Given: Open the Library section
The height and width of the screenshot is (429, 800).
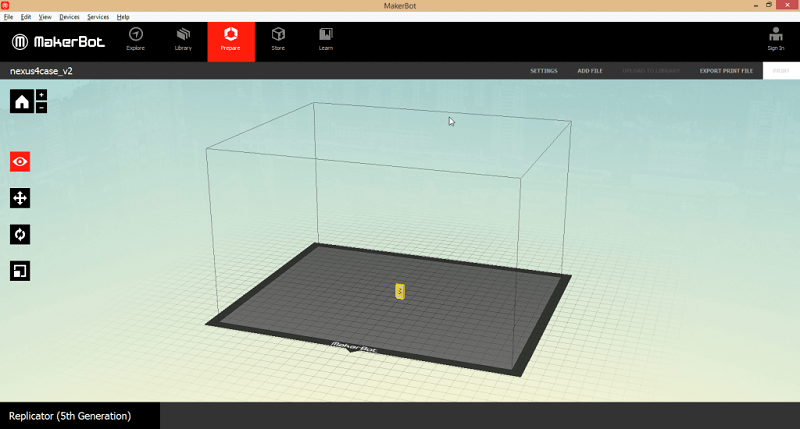Looking at the screenshot, I should click(183, 40).
